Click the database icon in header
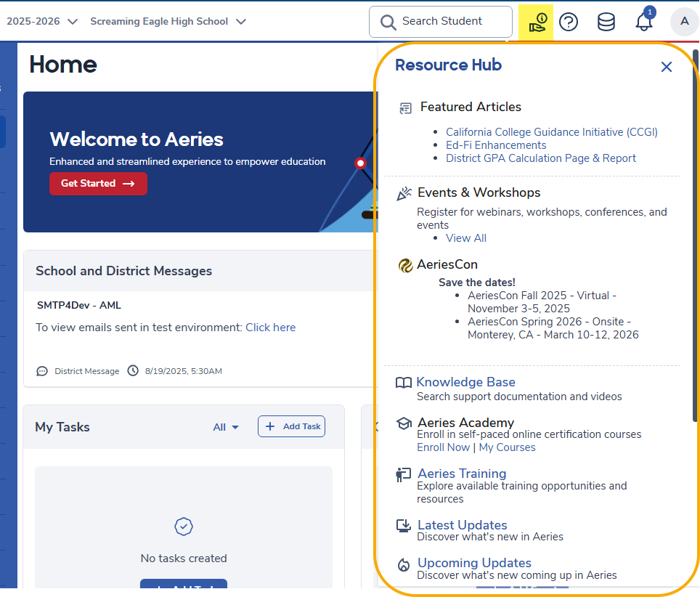The height and width of the screenshot is (597, 700). pos(606,22)
